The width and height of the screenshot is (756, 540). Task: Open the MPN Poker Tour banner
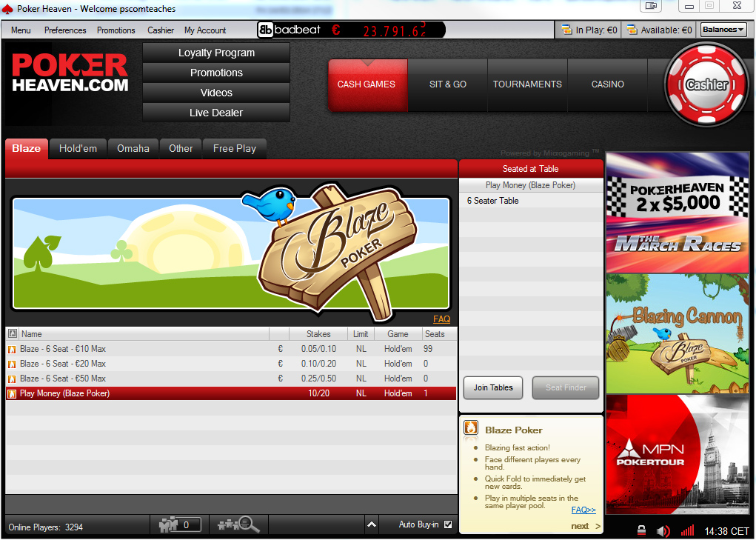(x=678, y=454)
